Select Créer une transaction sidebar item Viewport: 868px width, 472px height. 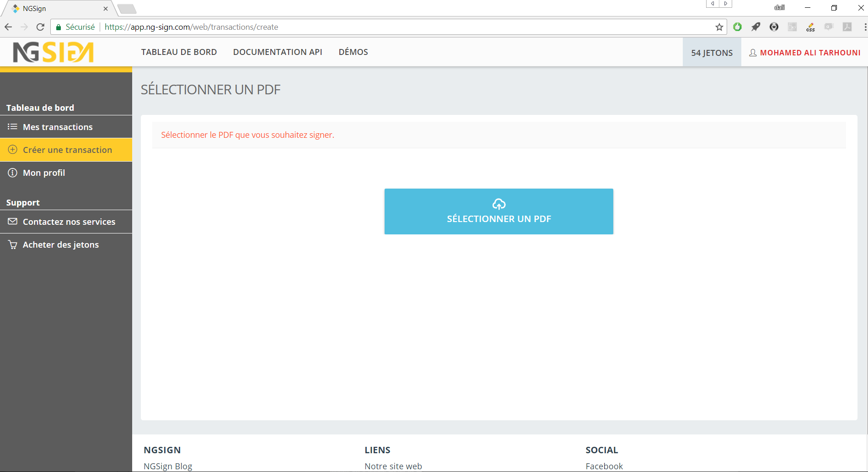tap(67, 150)
